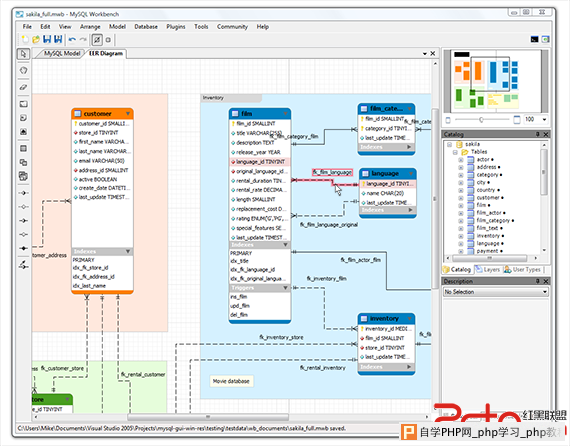Click the zoom out page icon
The image size is (570, 446).
click(448, 120)
